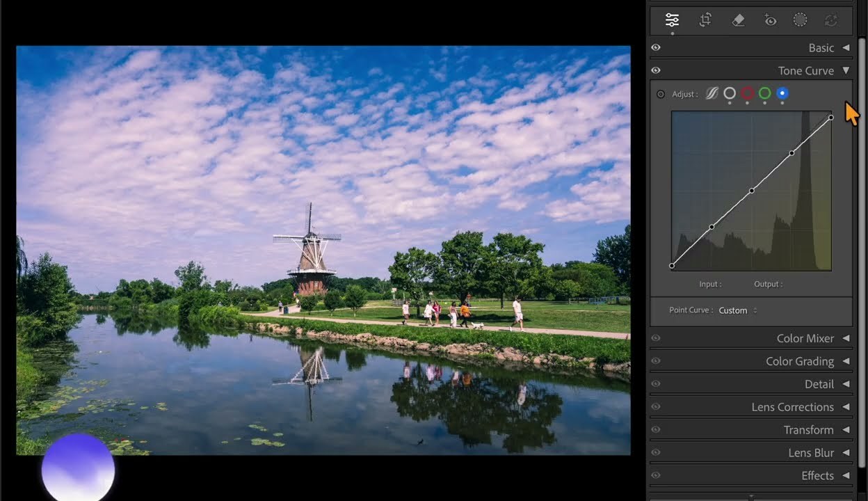Select the blue channel curve
868x501 pixels.
tap(782, 93)
